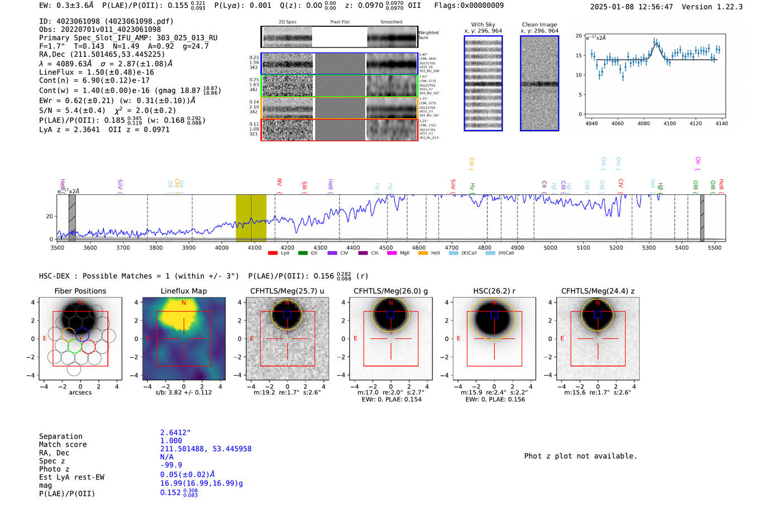
Task: Click the LineFlux = 1.50(±0.48)e-16 value
Action: pyautogui.click(x=97, y=73)
